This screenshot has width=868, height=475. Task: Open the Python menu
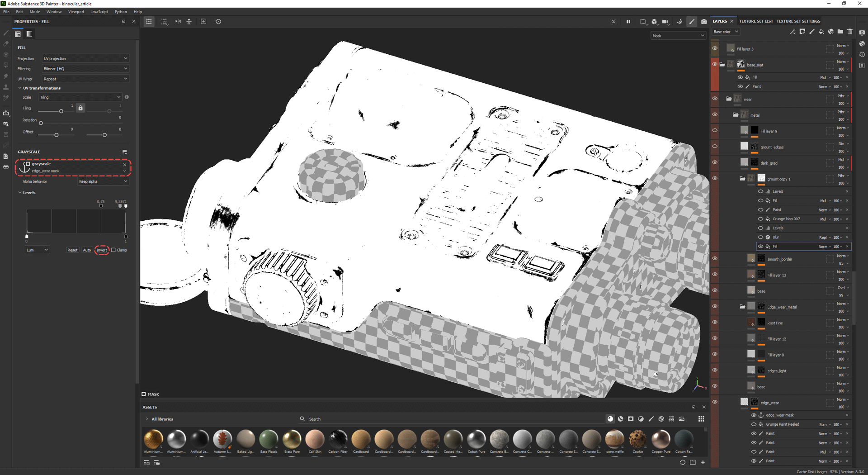(121, 12)
